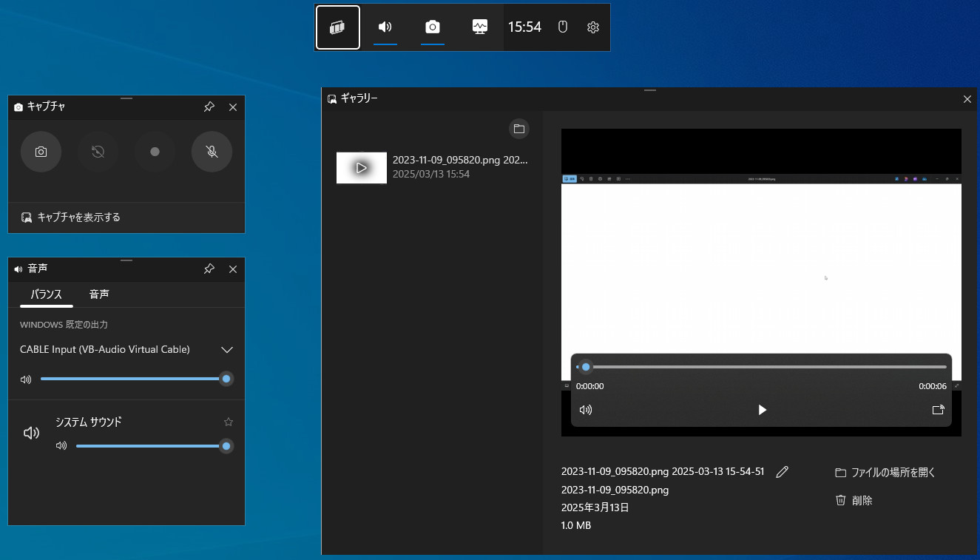
Task: Select the 2023-11-09_095820.png video thumbnail
Action: click(362, 168)
